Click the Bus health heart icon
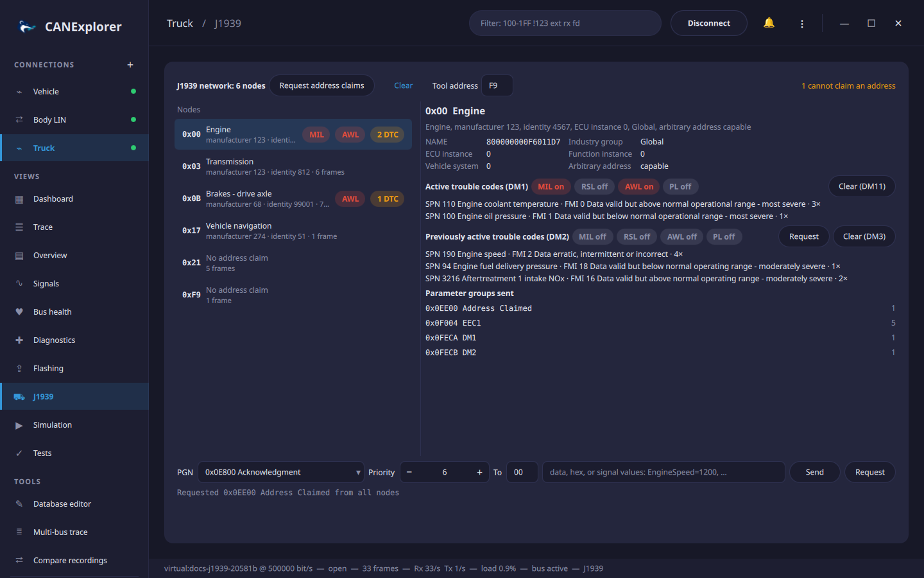 (x=19, y=312)
